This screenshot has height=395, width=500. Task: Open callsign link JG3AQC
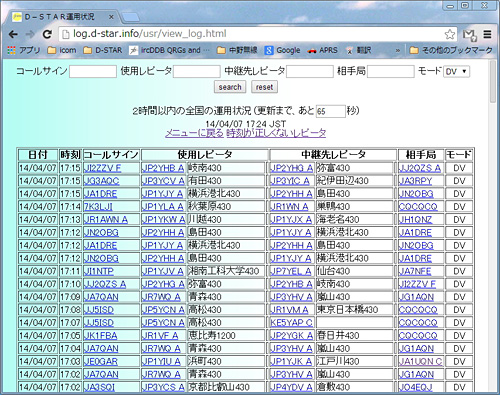(101, 181)
